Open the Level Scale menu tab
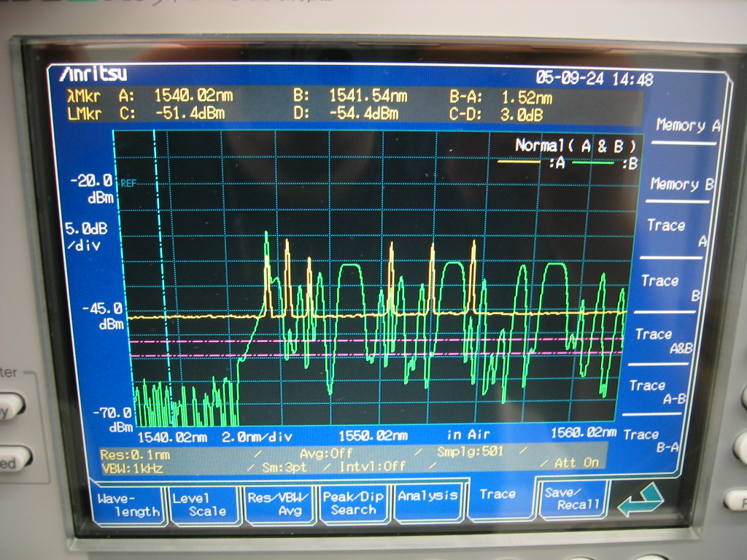 click(x=204, y=504)
